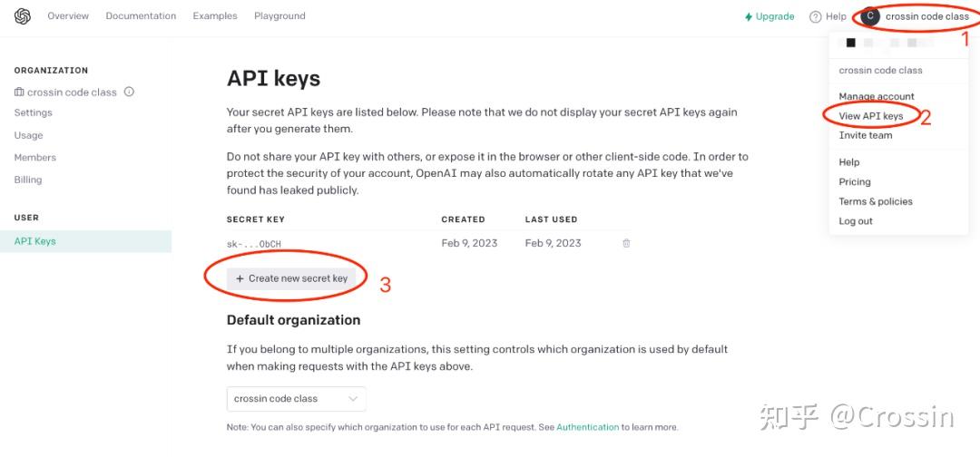Open Usage page in sidebar
This screenshot has width=980, height=457.
pyautogui.click(x=29, y=135)
